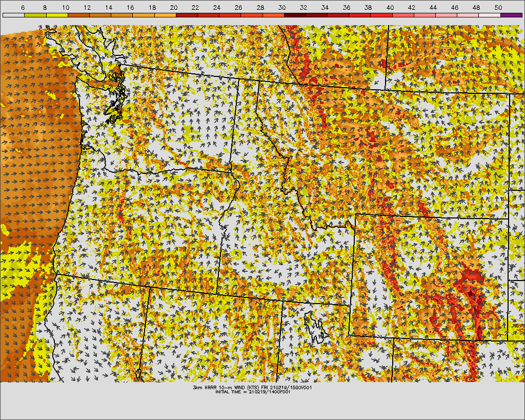
Task: Pick the bright yellow swatch between 8 and 10
Action: (x=57, y=15)
